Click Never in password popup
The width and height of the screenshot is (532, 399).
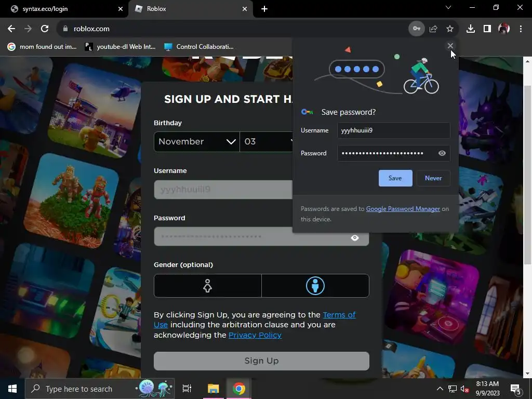(433, 178)
